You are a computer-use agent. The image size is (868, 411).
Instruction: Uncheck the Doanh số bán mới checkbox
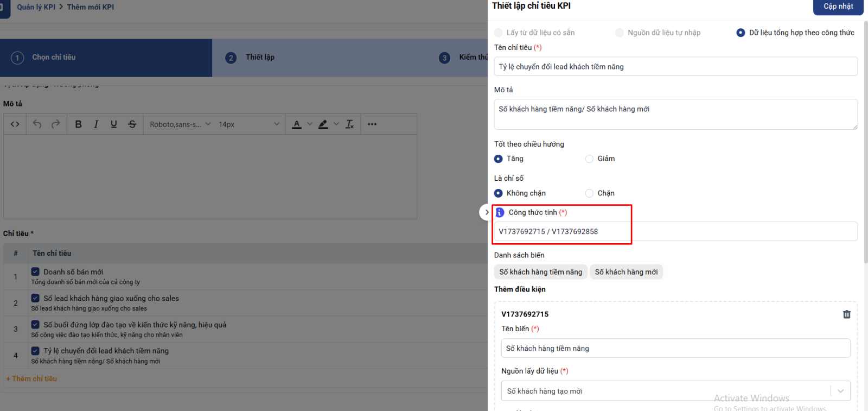coord(35,271)
